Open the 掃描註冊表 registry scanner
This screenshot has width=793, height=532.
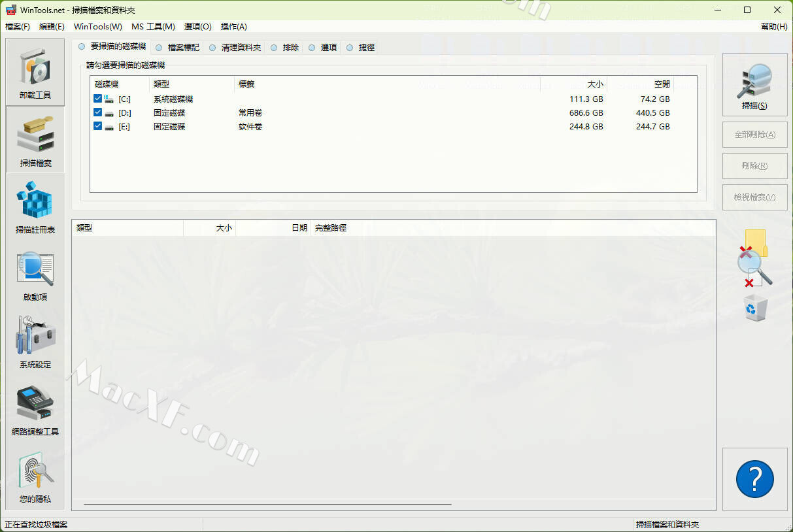coord(35,207)
